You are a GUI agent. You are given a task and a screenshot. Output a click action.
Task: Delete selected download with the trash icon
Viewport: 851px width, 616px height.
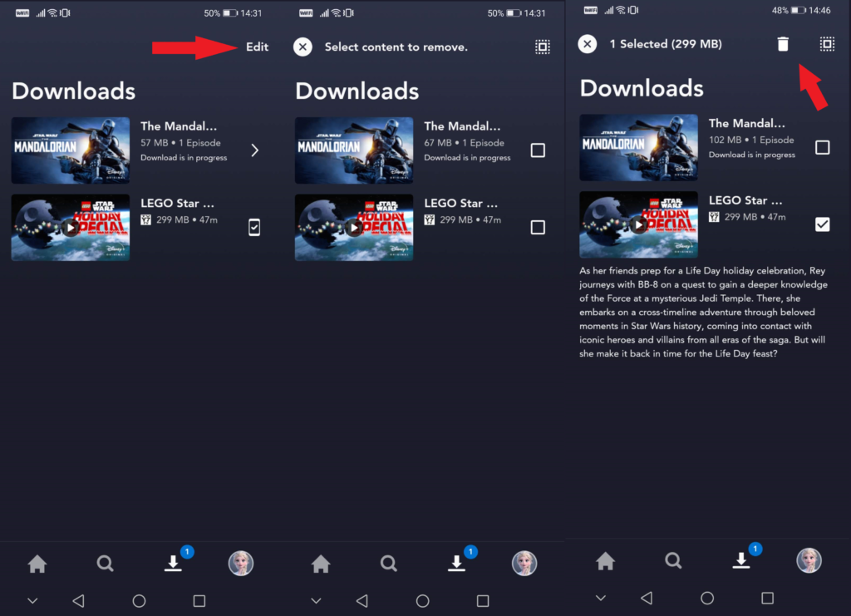point(783,44)
